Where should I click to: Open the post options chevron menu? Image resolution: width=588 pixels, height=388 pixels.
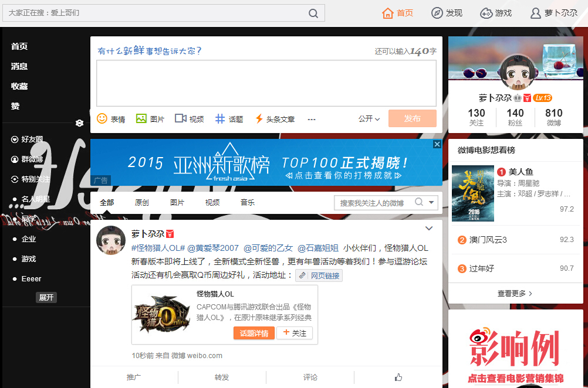point(429,228)
